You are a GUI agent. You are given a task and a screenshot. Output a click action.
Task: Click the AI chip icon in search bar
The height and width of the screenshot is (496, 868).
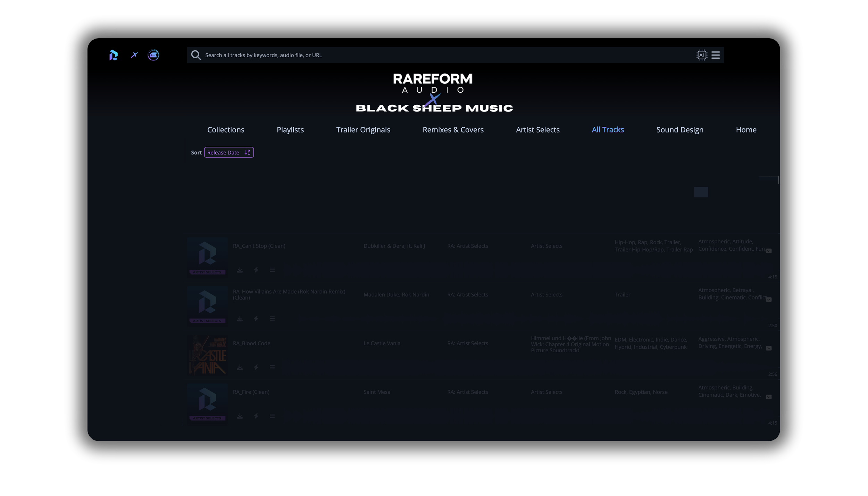(702, 55)
